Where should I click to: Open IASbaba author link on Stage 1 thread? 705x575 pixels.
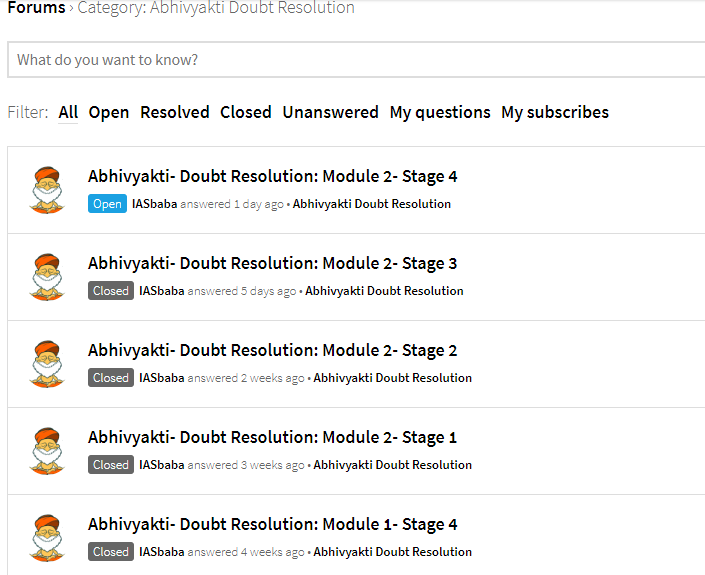tap(161, 464)
